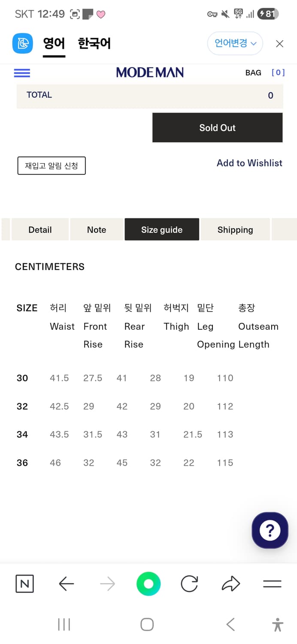
Task: Request restock alert via 재입고 알림 신청 button
Action: click(52, 166)
